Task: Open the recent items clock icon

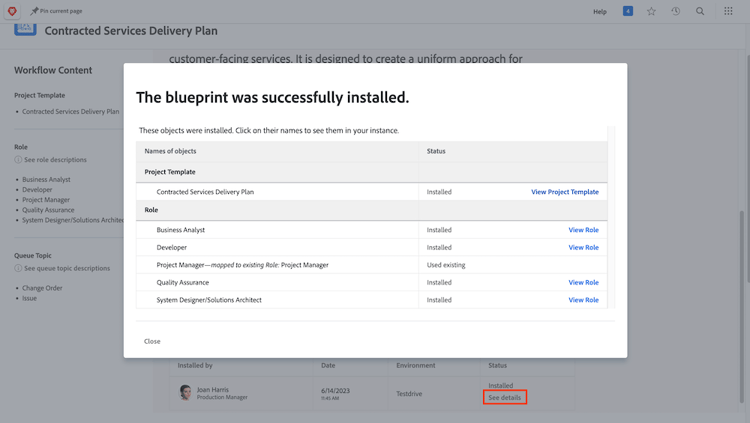Action: point(676,11)
